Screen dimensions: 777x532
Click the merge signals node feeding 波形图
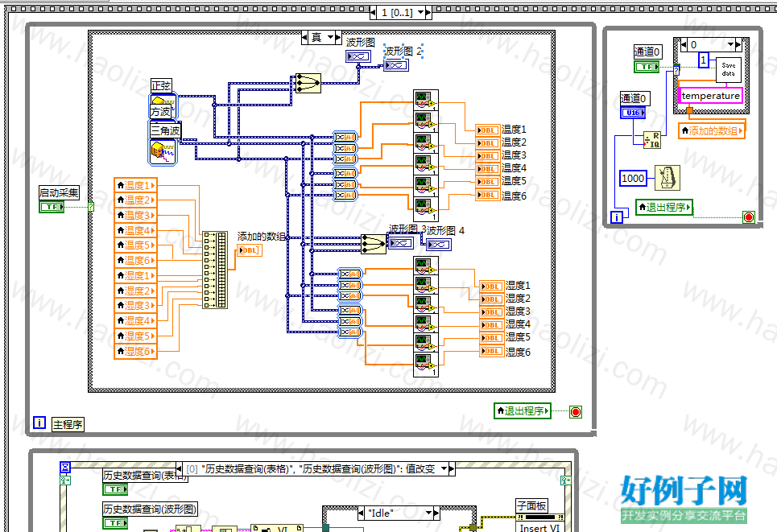click(x=308, y=84)
